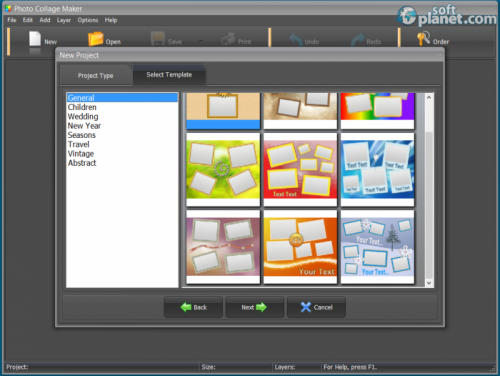This screenshot has height=376, width=500.
Task: Click the template list scroll up arrow
Action: coord(429,98)
